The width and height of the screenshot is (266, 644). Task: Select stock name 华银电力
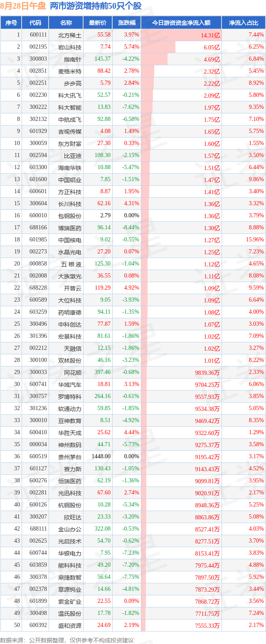tap(70, 553)
